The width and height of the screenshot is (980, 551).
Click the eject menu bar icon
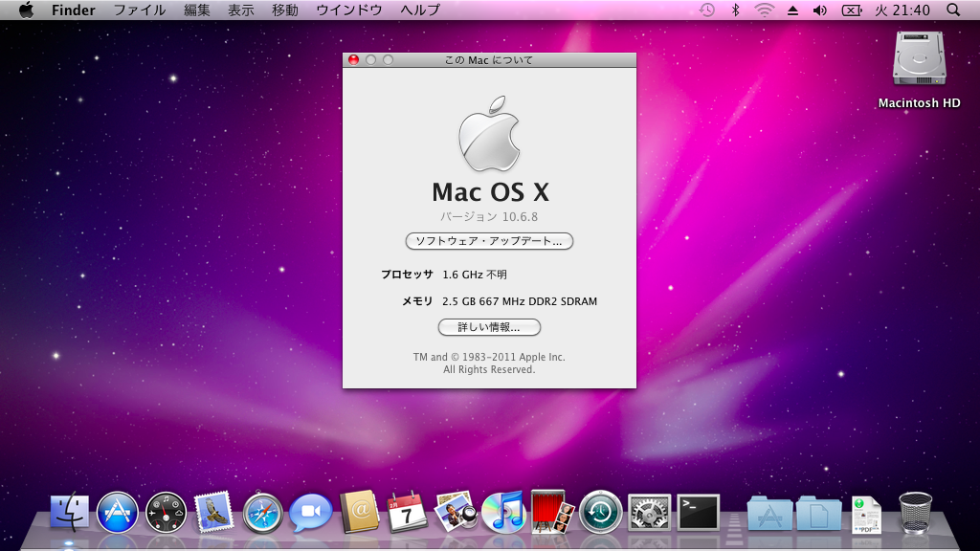(x=792, y=10)
